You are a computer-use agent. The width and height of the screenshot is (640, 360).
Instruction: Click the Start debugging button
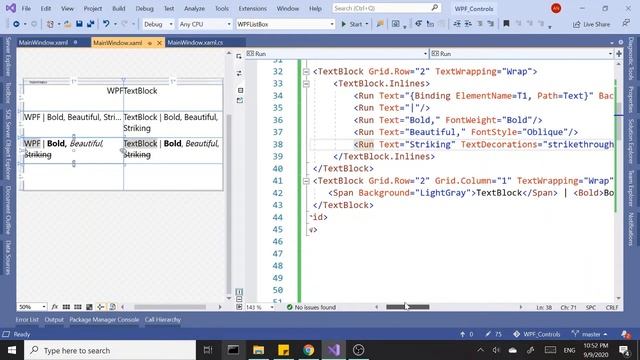click(352, 24)
